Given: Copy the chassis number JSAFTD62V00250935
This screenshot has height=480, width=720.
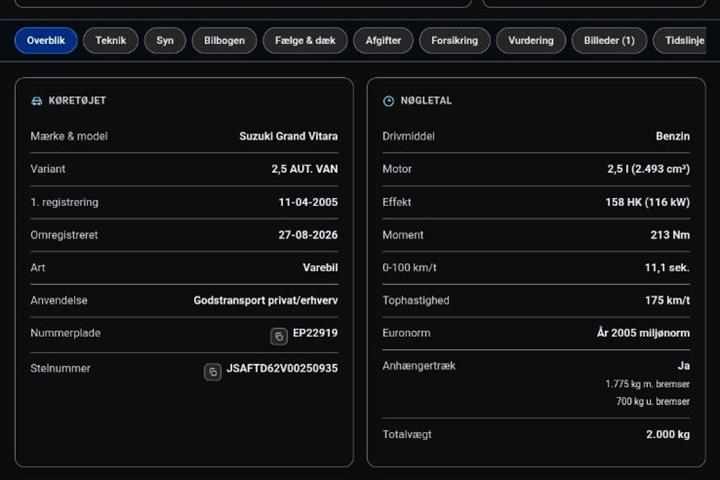Looking at the screenshot, I should tap(213, 372).
